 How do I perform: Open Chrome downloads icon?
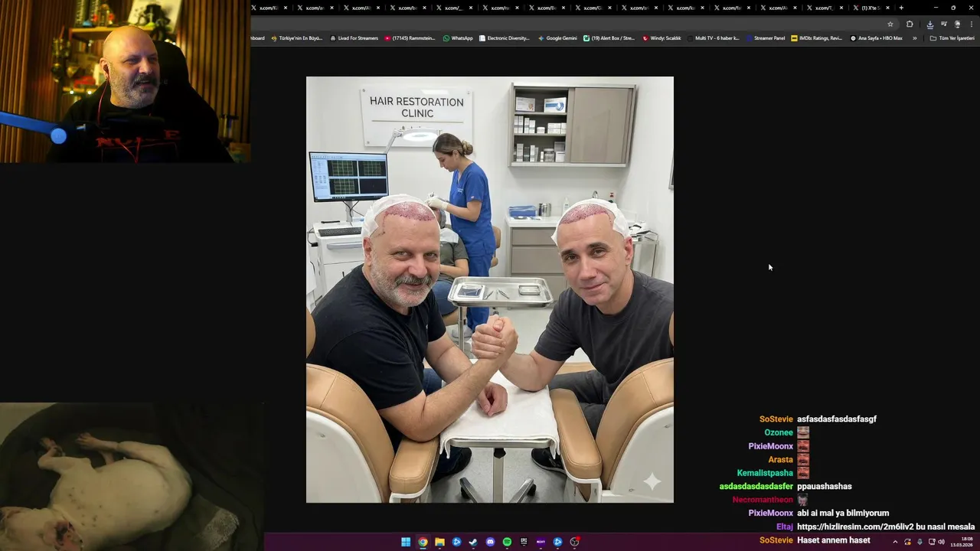click(930, 24)
